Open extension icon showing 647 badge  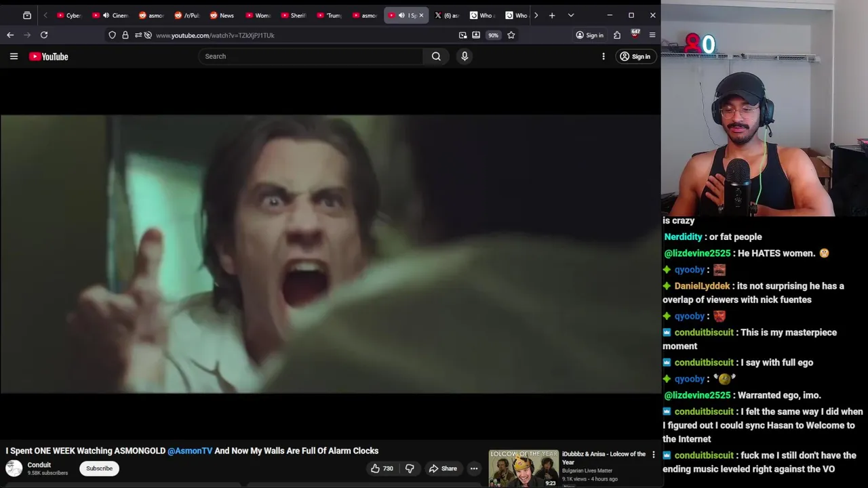click(635, 35)
